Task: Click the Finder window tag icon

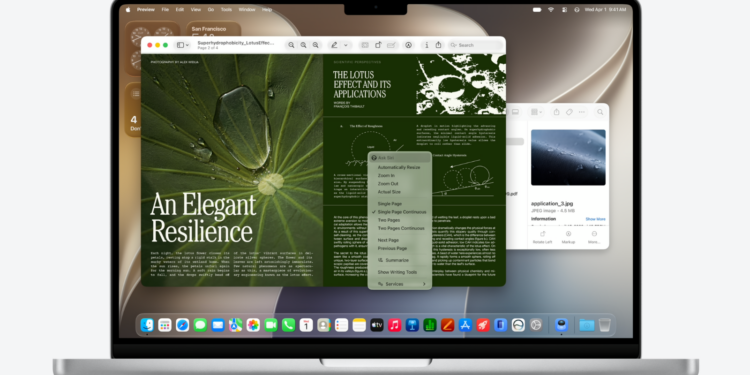Action: coord(569,112)
